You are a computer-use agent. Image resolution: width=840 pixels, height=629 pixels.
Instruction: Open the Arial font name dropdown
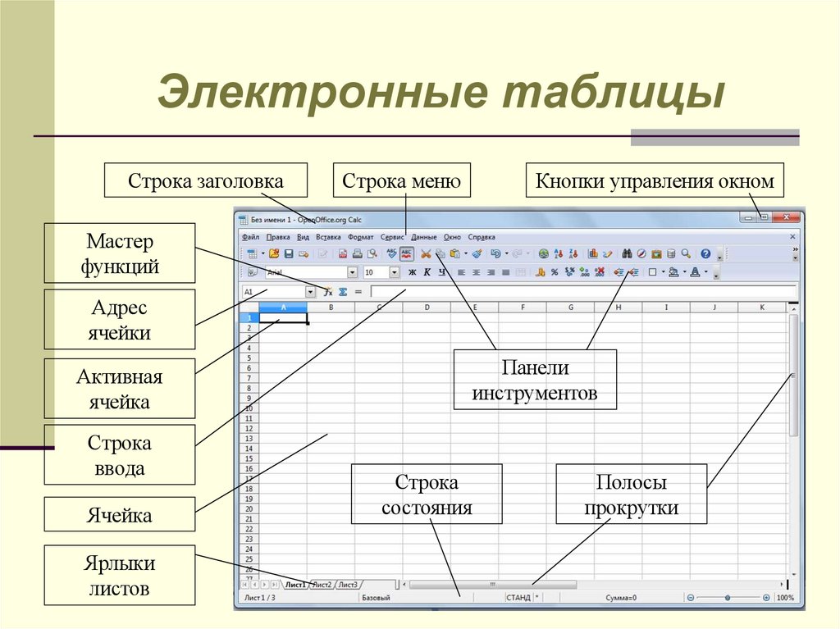[x=353, y=272]
